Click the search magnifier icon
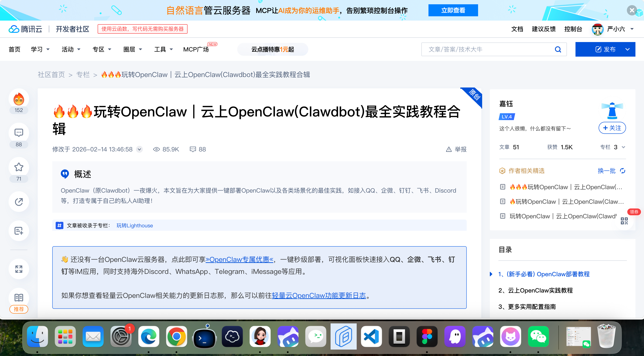 [558, 49]
